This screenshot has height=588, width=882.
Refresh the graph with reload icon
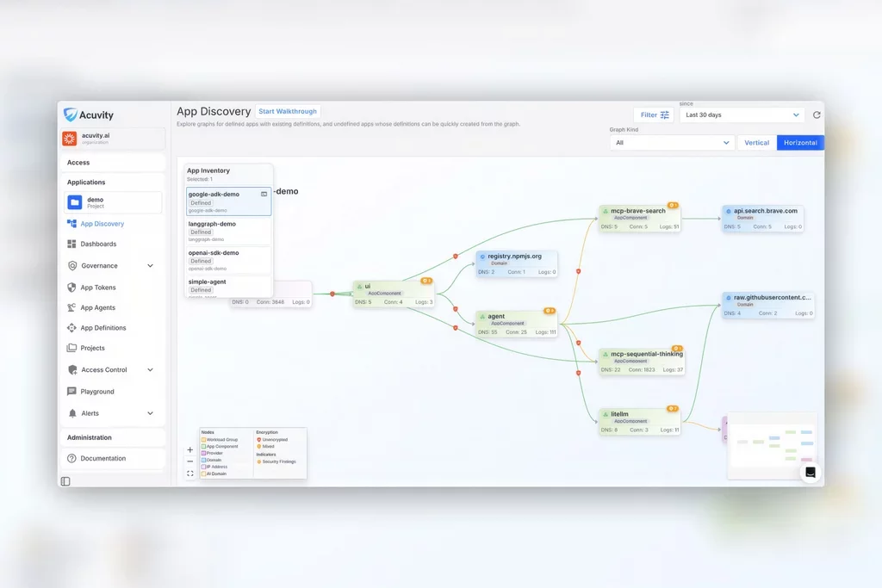pos(817,115)
